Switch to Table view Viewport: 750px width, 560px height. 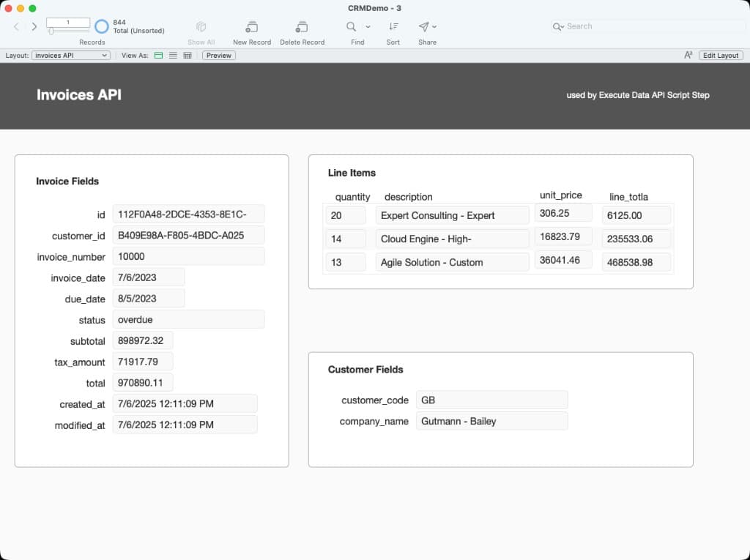pos(187,56)
